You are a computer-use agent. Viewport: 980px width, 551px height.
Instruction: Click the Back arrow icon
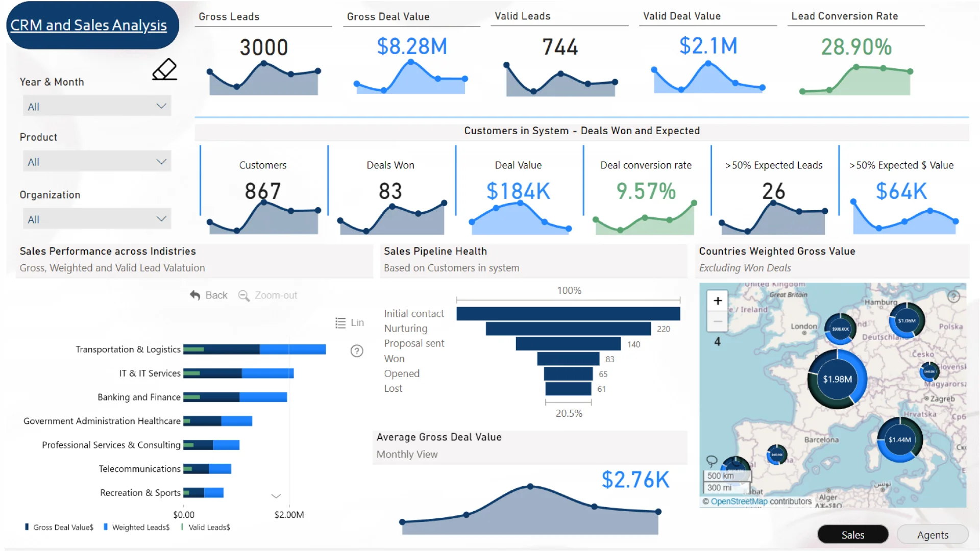(195, 295)
